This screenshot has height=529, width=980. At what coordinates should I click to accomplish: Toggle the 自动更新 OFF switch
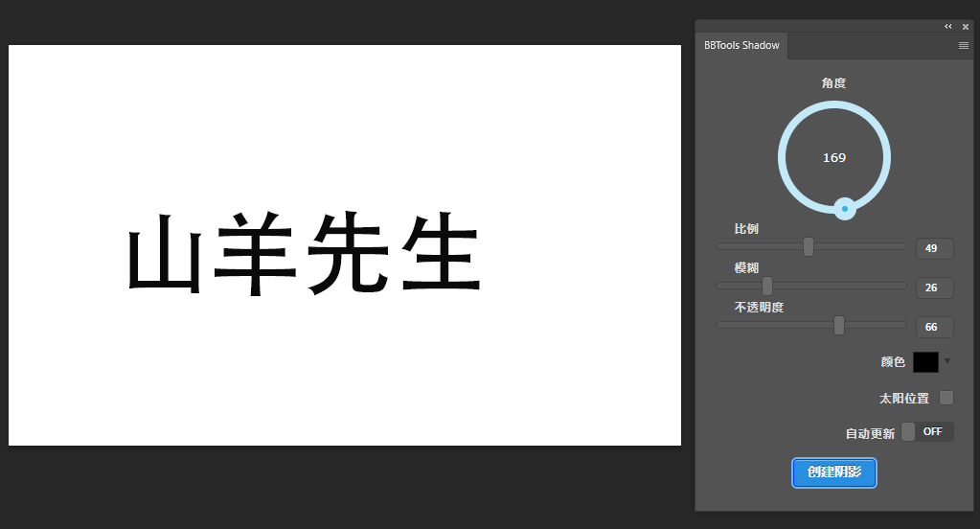927,431
